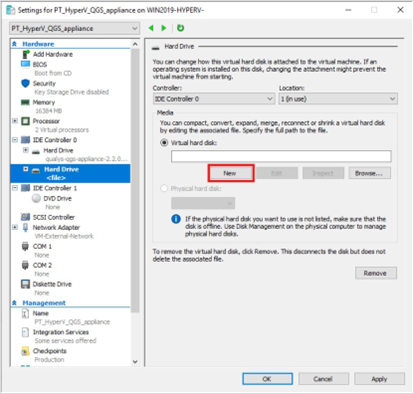Screen dimensions: 414x394
Task: Click the VM-External-Network text
Action: point(64,236)
